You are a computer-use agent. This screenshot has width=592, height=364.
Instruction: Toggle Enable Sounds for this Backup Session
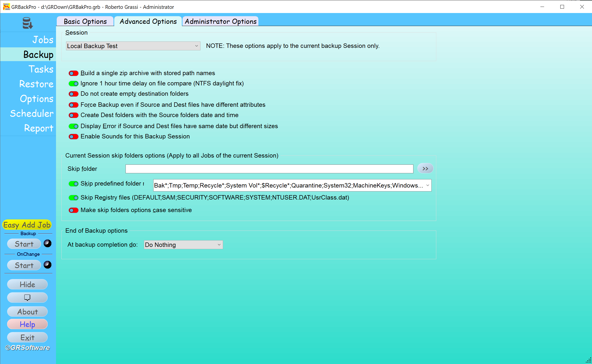tap(73, 136)
